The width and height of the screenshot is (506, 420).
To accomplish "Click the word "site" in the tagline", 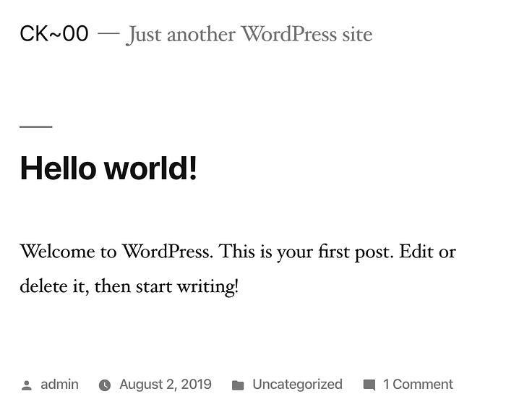I will 356,34.
